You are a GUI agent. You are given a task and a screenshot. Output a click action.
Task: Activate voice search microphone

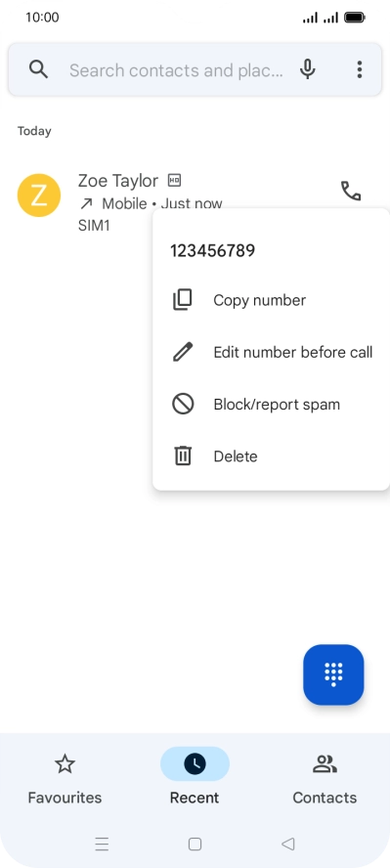click(x=308, y=69)
